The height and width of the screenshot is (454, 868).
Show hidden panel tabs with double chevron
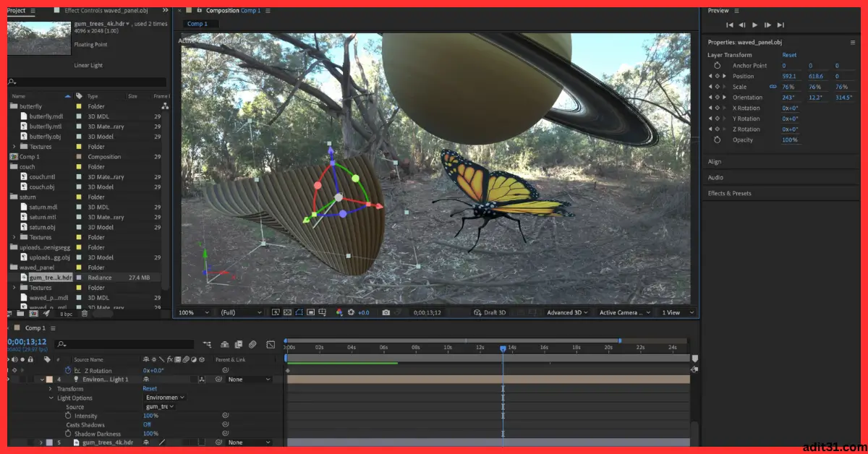tap(166, 11)
